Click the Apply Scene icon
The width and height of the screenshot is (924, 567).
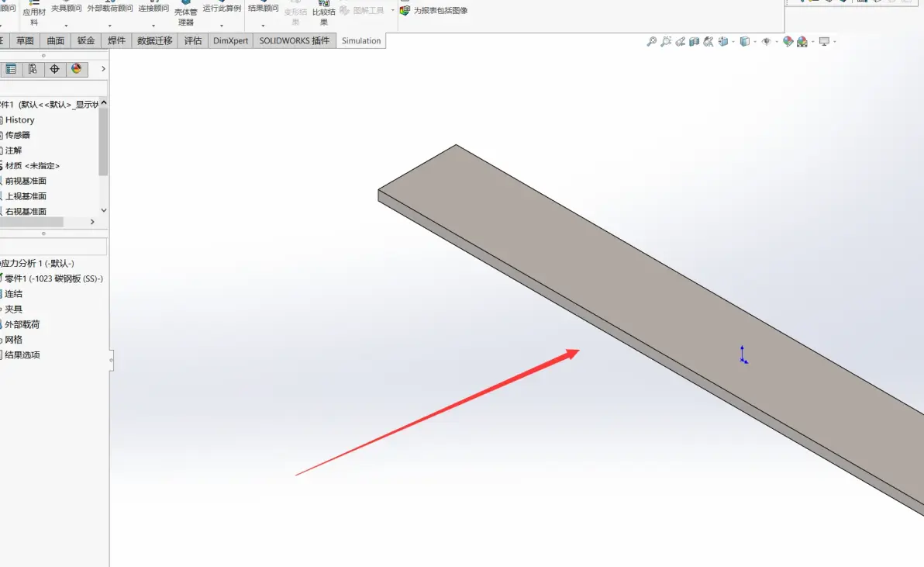coord(802,41)
